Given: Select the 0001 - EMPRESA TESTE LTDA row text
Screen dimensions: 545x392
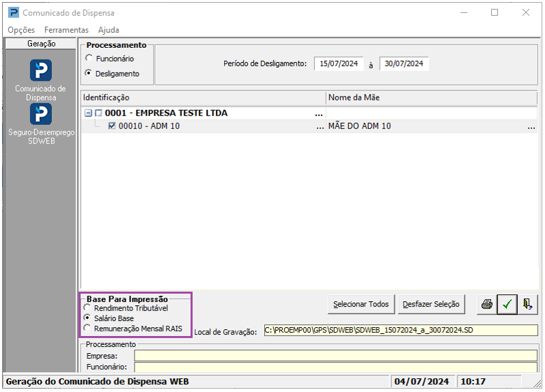Looking at the screenshot, I should [166, 113].
